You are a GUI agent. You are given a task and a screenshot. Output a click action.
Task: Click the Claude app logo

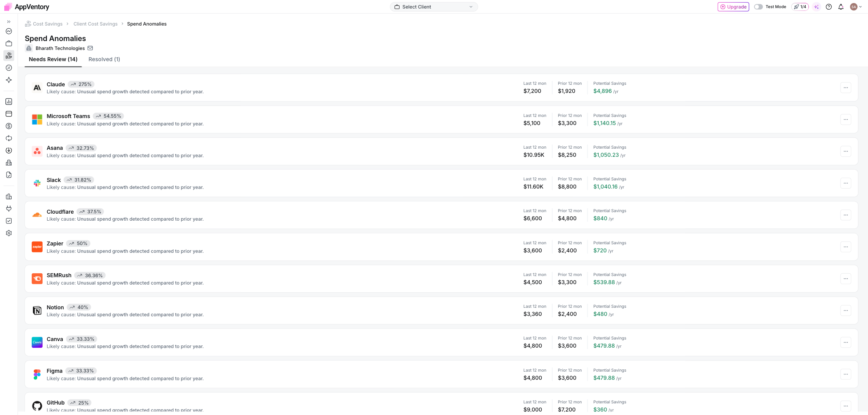click(37, 88)
